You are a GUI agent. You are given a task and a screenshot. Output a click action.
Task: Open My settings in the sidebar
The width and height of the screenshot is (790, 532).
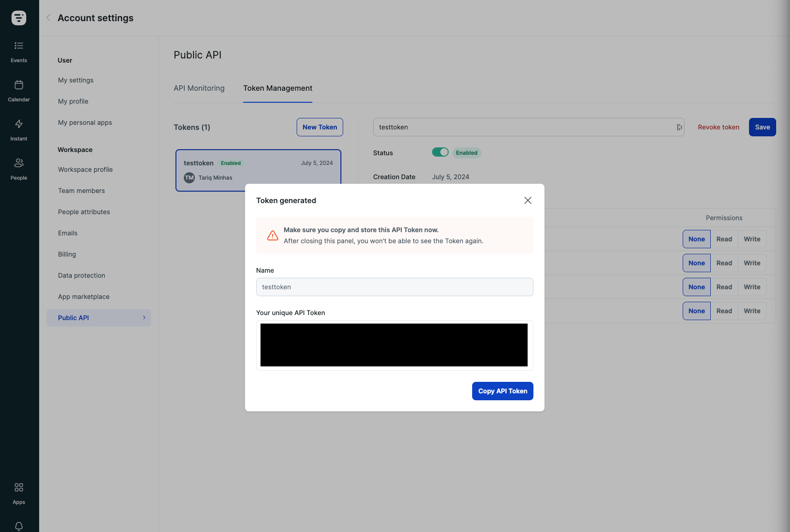pos(76,80)
